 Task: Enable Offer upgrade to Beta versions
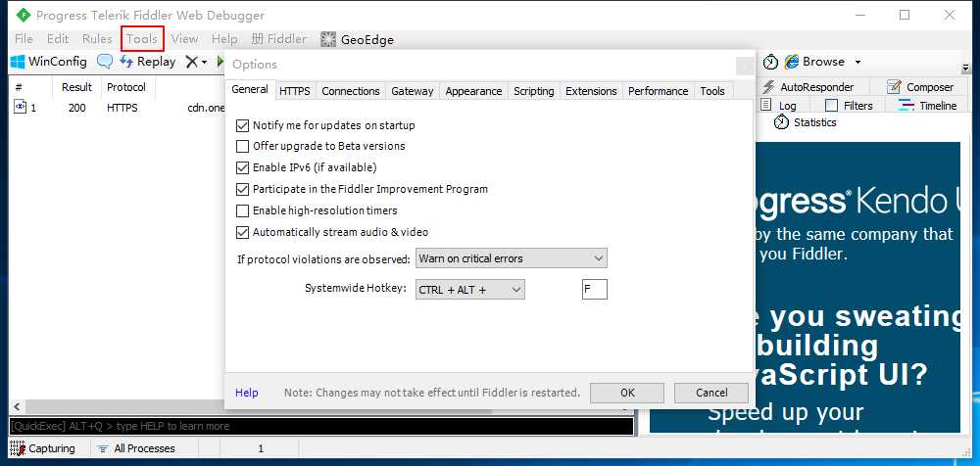coord(242,147)
